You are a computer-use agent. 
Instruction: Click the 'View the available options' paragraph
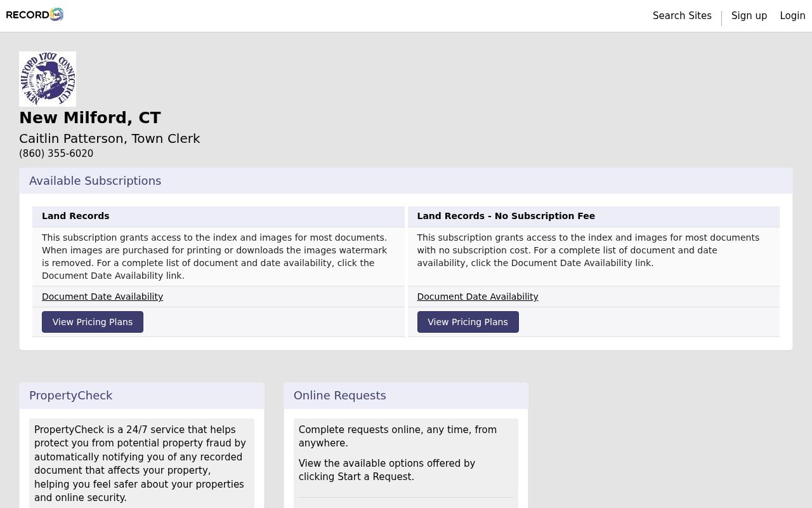point(387,471)
